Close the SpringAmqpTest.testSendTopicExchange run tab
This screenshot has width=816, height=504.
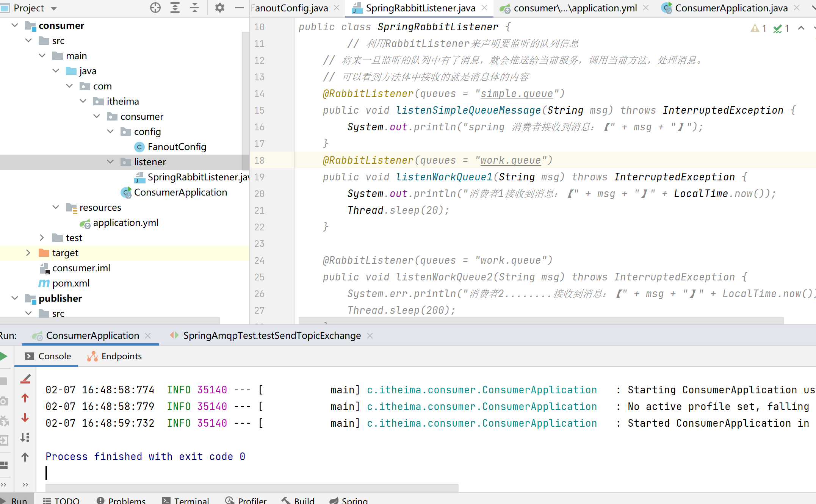(x=370, y=336)
